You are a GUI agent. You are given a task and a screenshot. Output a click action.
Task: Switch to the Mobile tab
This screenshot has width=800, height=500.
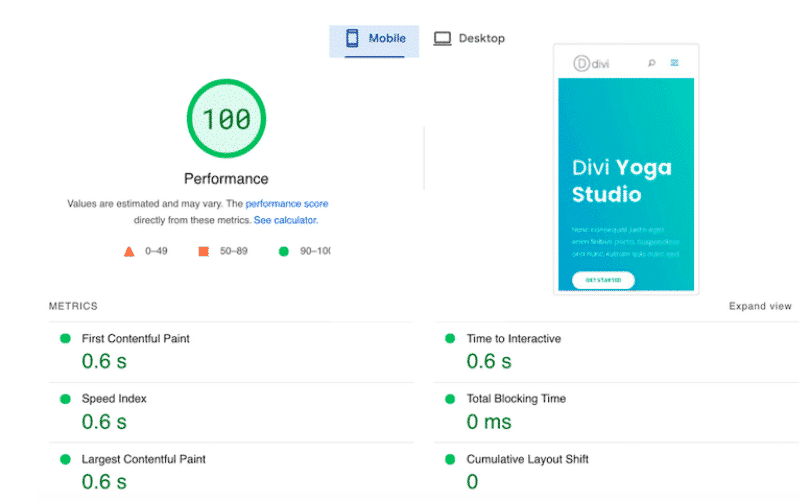(x=374, y=41)
